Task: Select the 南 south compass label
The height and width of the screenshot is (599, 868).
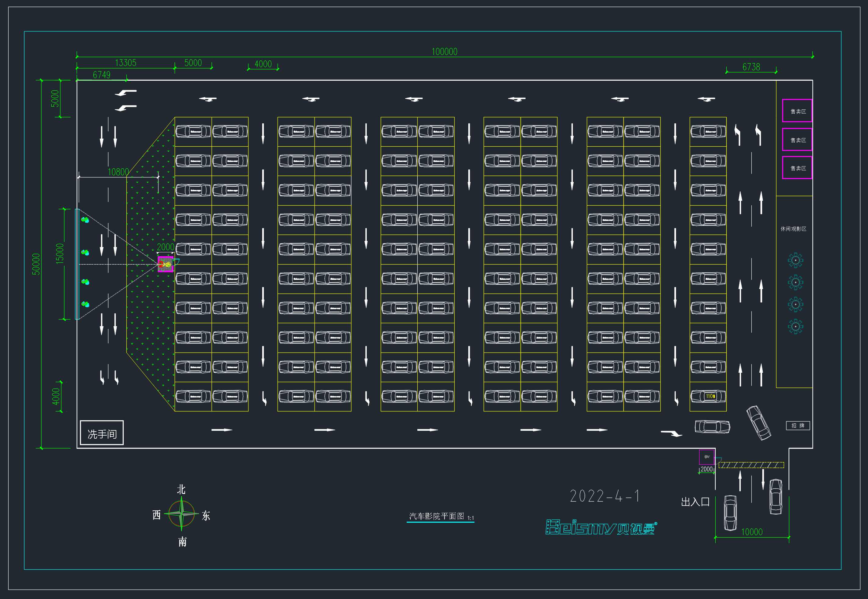Action: coord(182,542)
